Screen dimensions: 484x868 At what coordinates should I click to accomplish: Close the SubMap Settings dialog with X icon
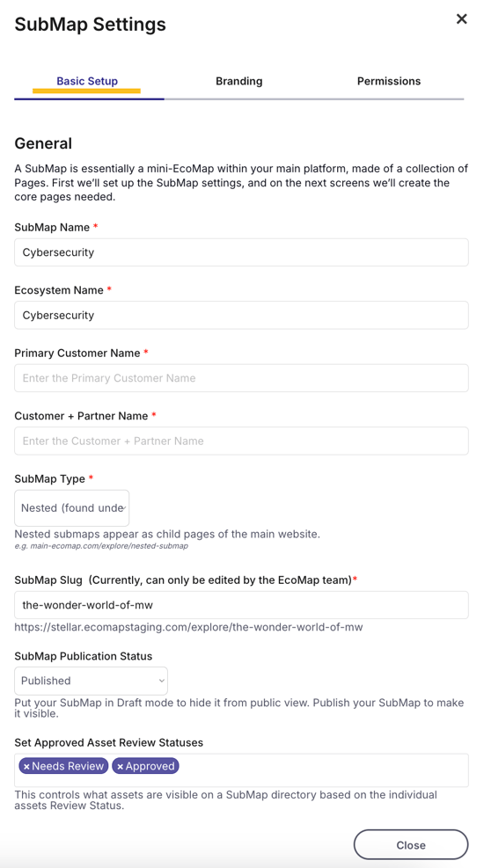click(x=461, y=18)
